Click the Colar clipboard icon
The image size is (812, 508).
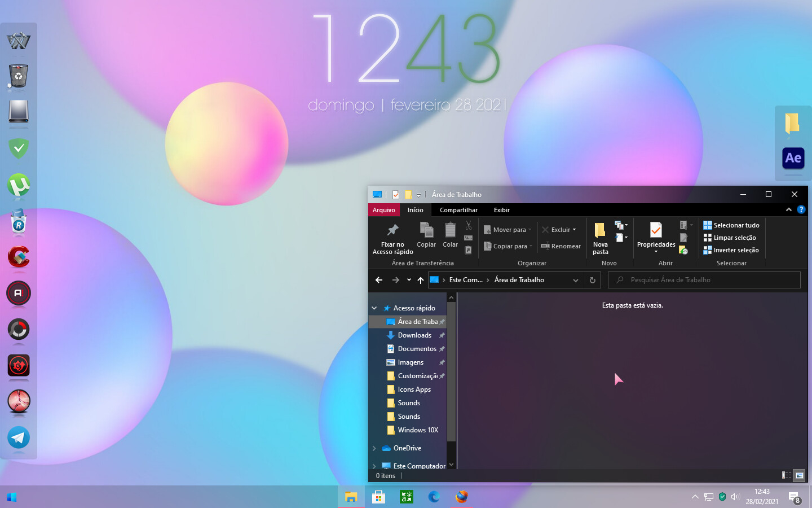[x=450, y=230]
